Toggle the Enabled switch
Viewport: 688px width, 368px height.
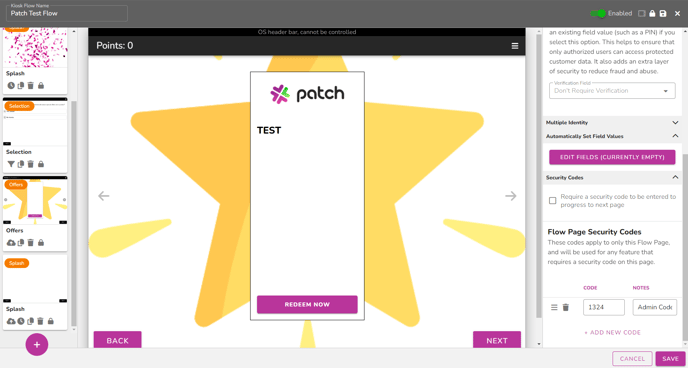[598, 14]
